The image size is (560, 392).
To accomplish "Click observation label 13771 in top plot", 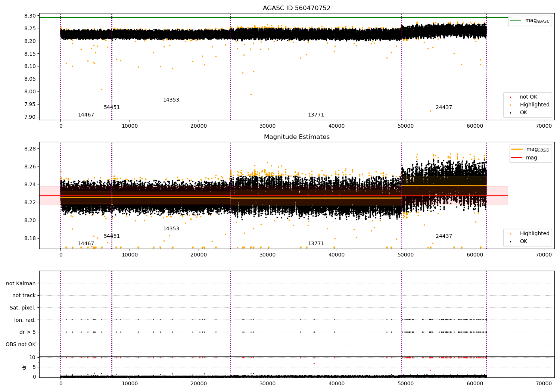I will point(316,115).
